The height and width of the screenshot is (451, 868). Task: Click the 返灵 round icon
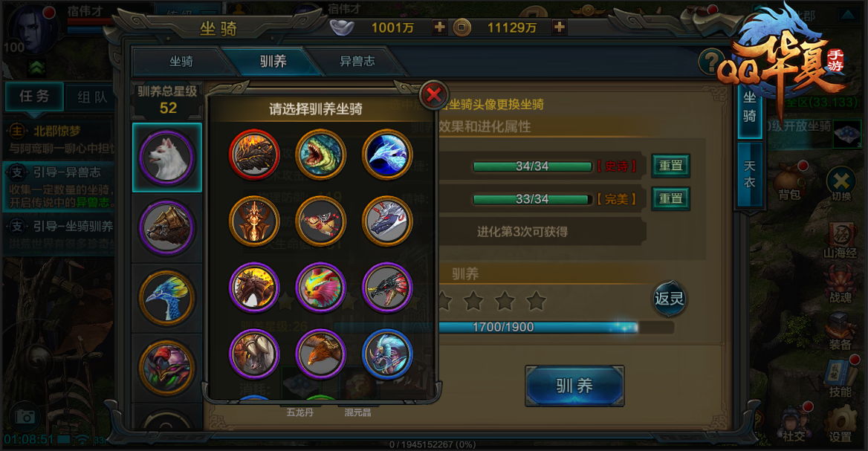click(670, 299)
